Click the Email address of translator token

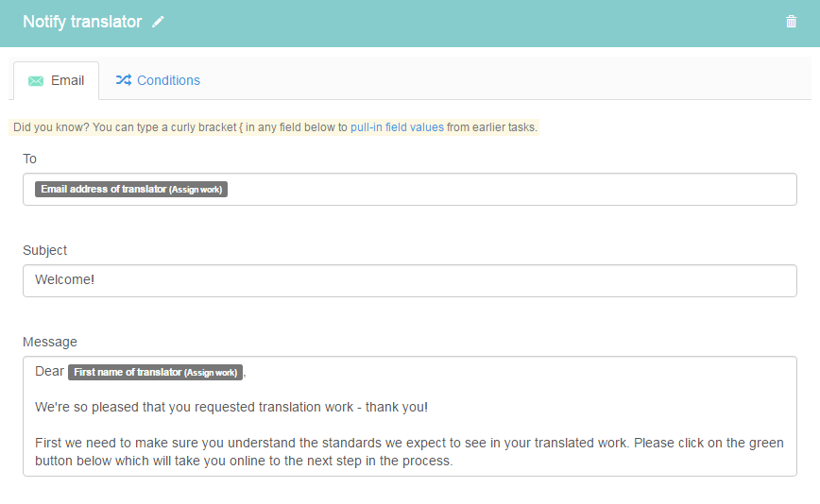coord(131,189)
